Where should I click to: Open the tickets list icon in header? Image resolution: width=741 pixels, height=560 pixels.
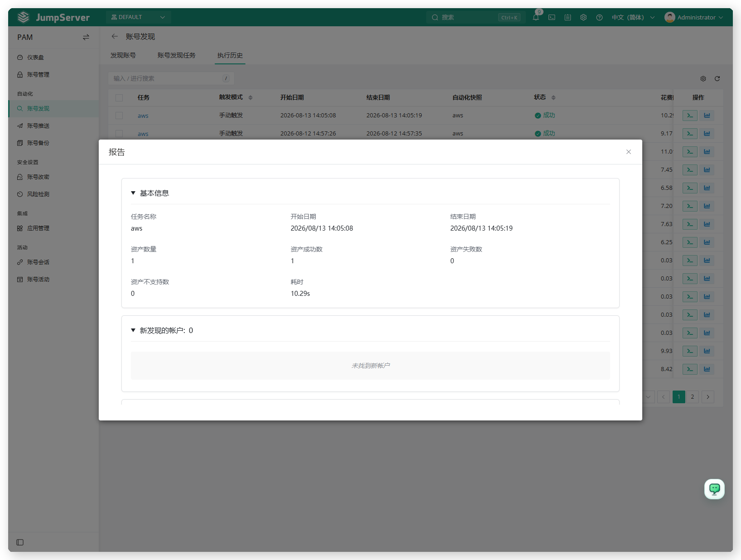click(x=568, y=17)
